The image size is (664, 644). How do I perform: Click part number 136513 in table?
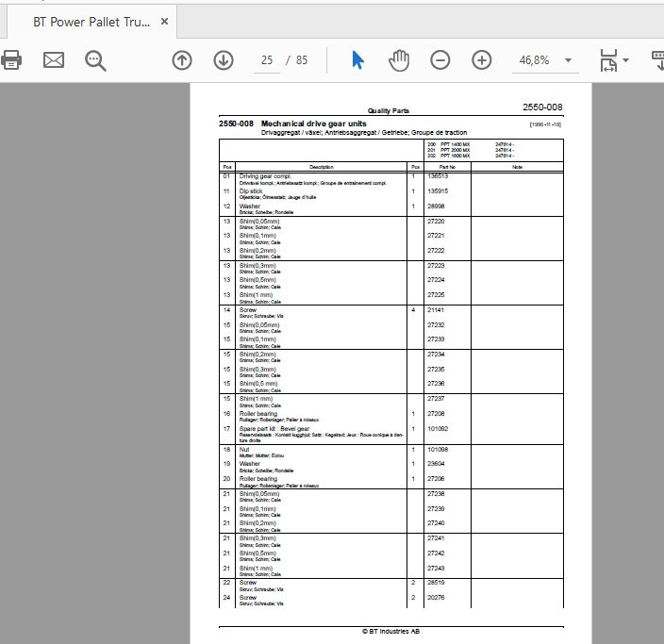click(x=438, y=176)
